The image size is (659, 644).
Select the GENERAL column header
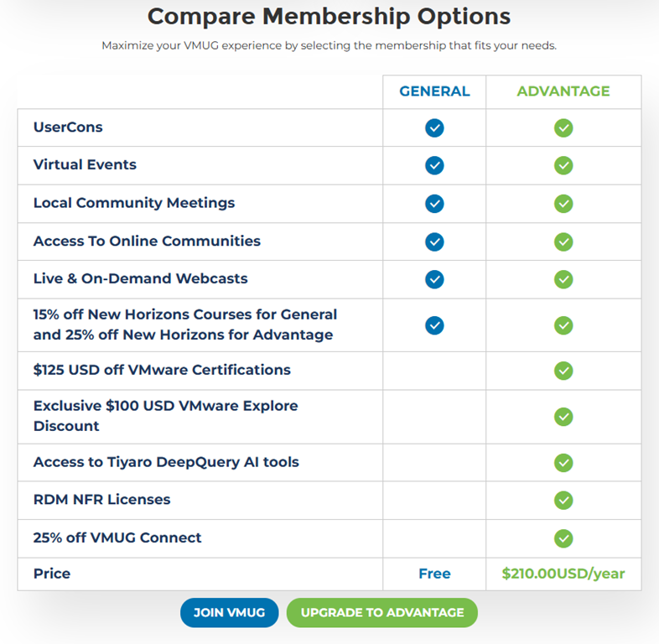click(x=434, y=91)
